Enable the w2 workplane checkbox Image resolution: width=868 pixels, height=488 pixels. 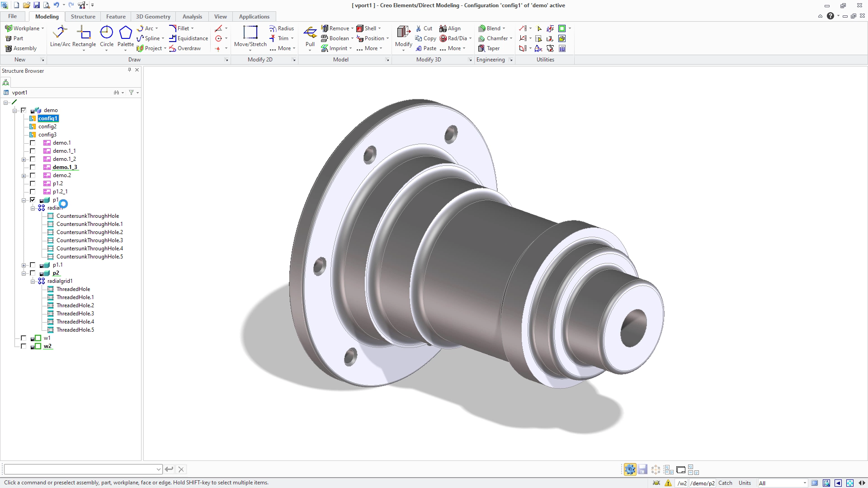pos(24,346)
